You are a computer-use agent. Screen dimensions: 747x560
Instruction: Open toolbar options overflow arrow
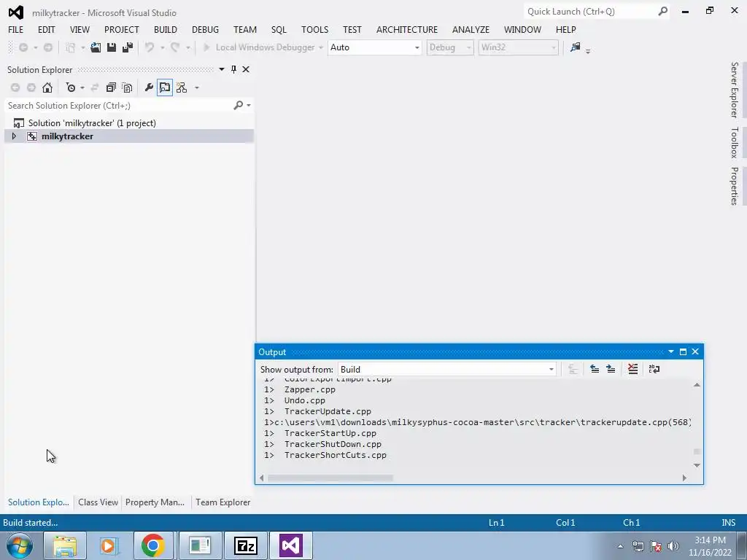tap(588, 50)
